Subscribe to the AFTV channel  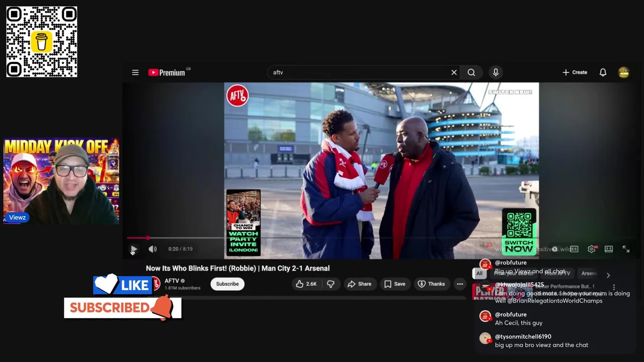[227, 284]
